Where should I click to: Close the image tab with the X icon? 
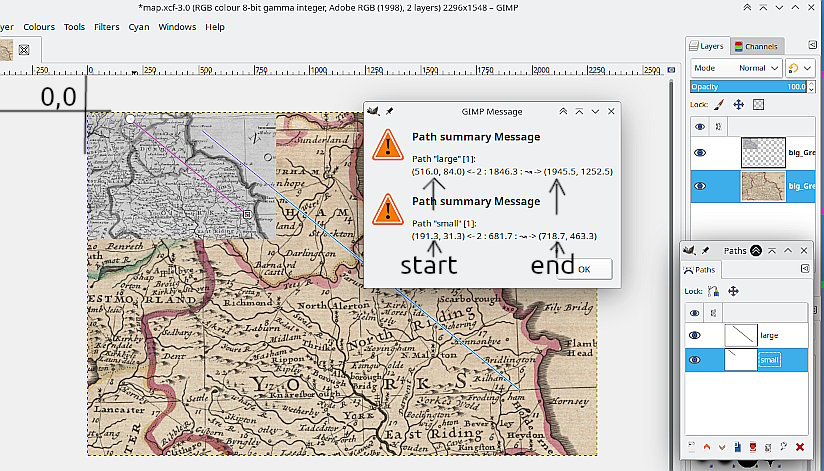(x=24, y=50)
